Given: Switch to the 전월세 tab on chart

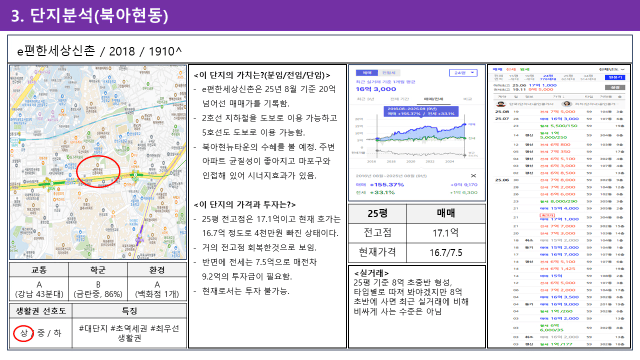Looking at the screenshot, I should [389, 73].
